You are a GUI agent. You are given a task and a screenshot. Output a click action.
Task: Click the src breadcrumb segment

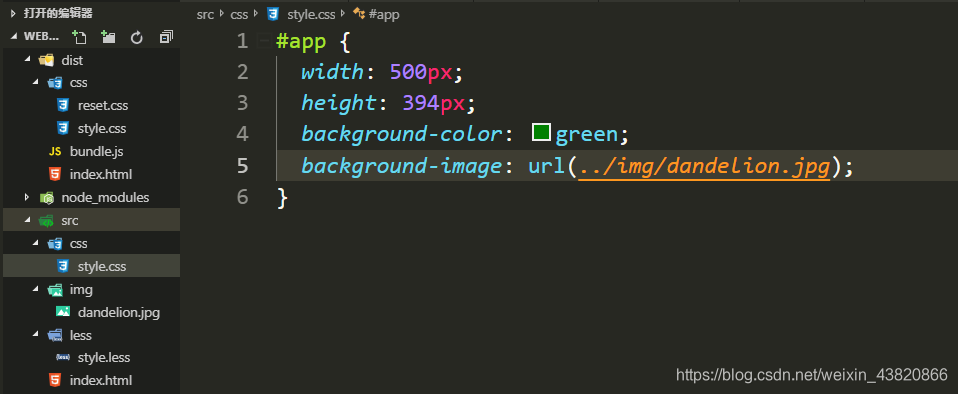(205, 14)
